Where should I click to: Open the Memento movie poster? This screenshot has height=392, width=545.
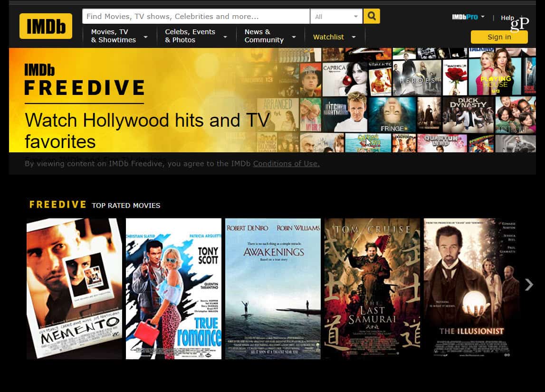(x=74, y=288)
